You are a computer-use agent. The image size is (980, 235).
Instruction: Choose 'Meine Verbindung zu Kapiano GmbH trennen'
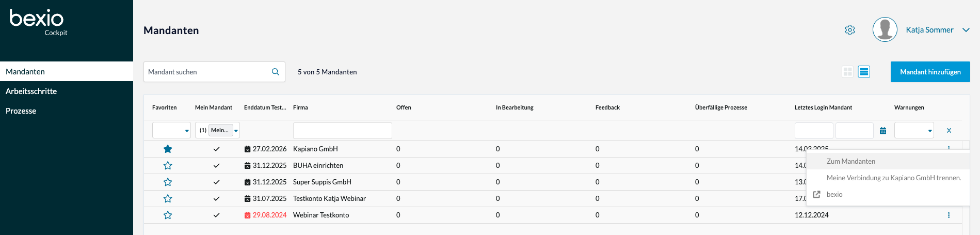(893, 178)
